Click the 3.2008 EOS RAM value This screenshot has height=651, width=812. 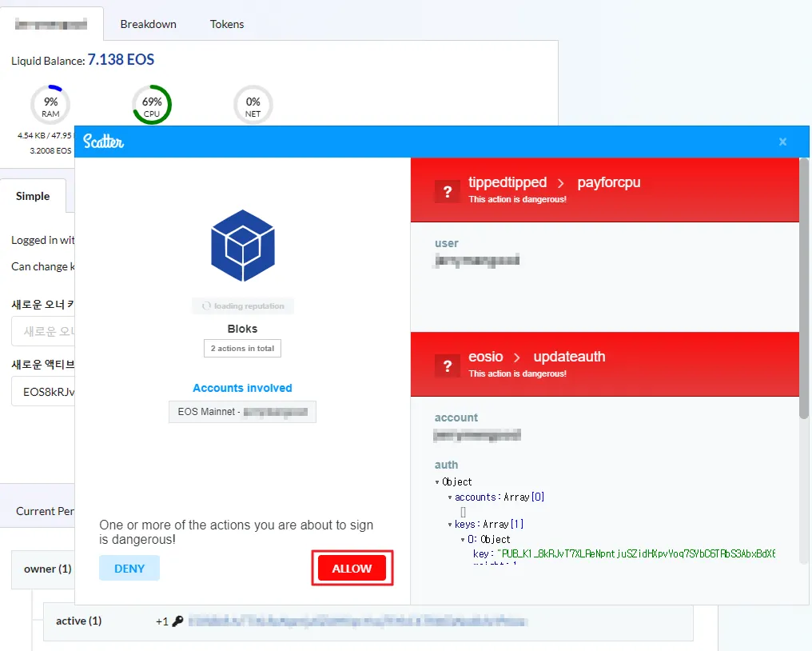click(51, 150)
